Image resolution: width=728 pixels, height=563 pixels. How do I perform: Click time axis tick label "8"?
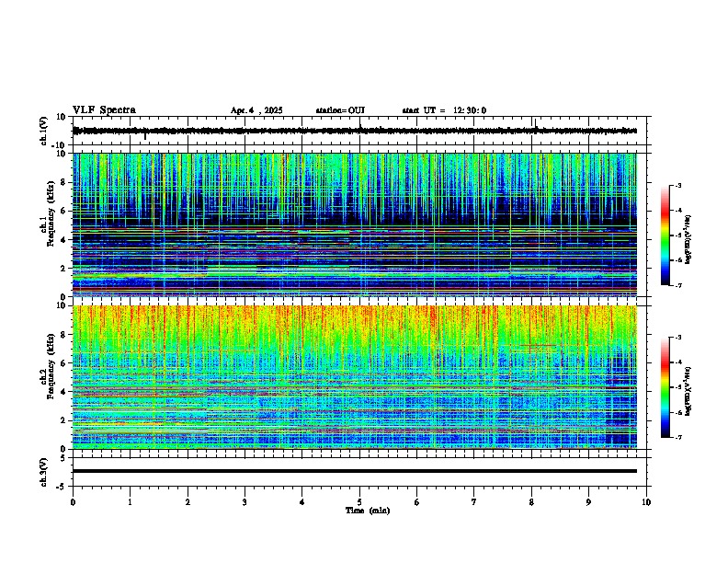click(531, 502)
